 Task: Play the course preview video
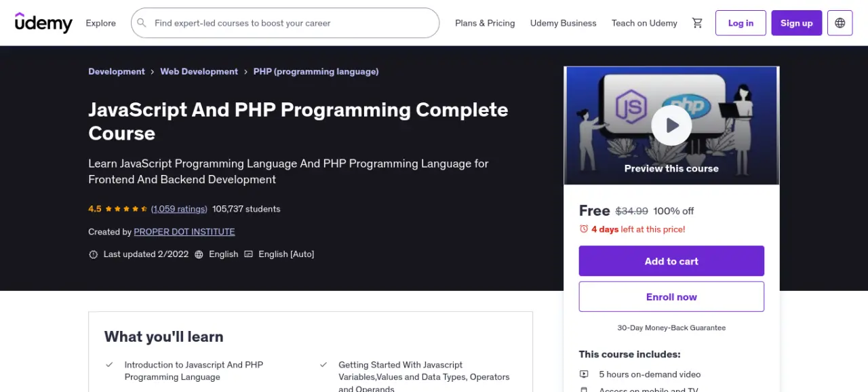[x=671, y=125]
